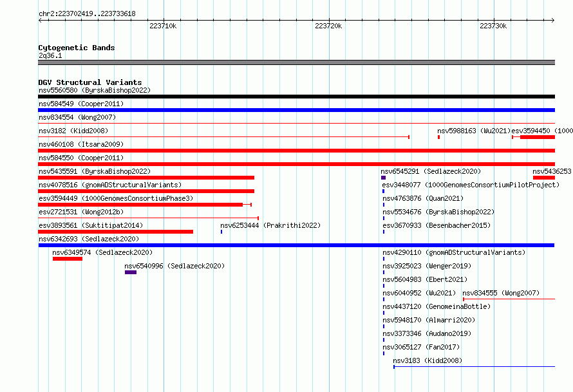Viewport: 573px width, 392px height.
Task: Open nsv460108 (Itsara2009) label
Action: tap(81, 144)
